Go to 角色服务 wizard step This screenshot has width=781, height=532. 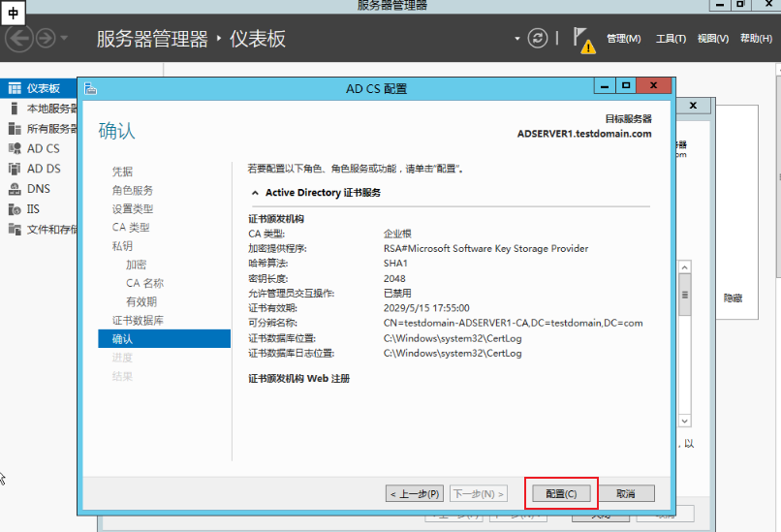[x=132, y=190]
